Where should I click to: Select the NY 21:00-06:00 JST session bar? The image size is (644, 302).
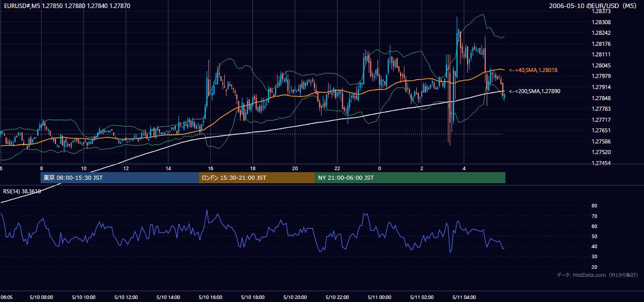tap(410, 178)
